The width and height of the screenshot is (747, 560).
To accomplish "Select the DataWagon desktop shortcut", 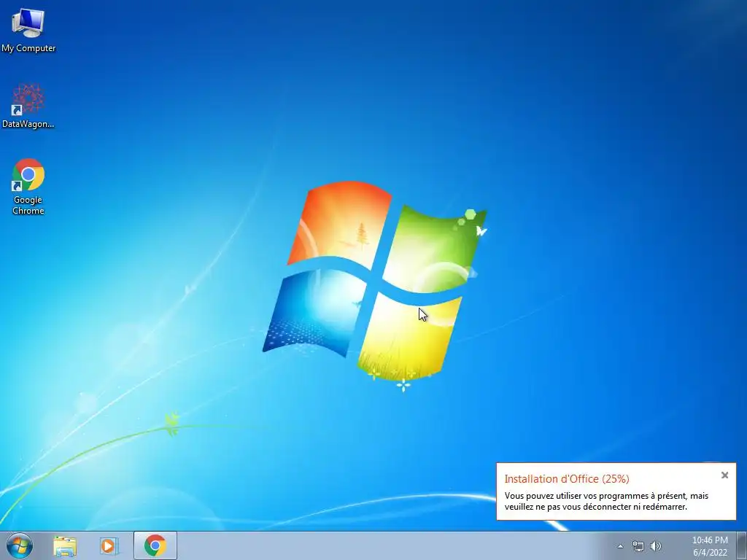I will [28, 106].
